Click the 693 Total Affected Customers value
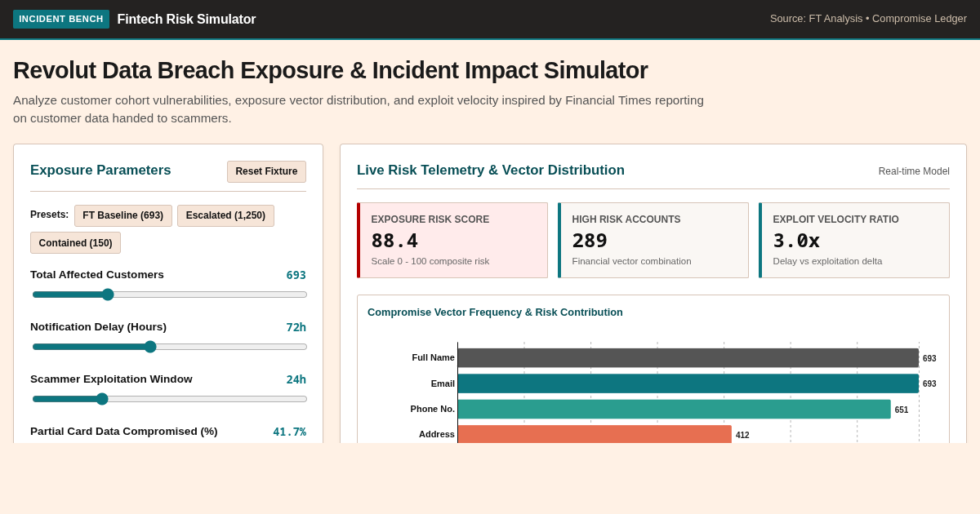This screenshot has width=980, height=514. point(296,275)
